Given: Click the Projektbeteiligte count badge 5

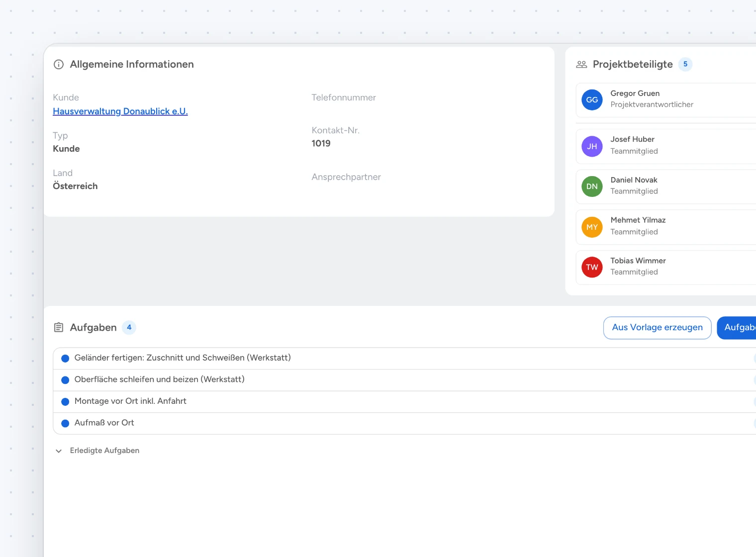Looking at the screenshot, I should (x=685, y=64).
